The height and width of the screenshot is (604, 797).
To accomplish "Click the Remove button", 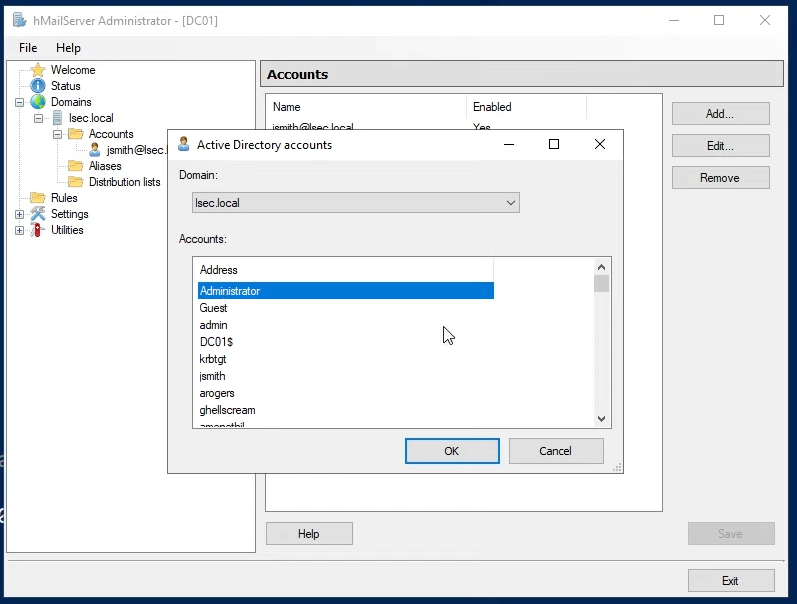I will 720,178.
